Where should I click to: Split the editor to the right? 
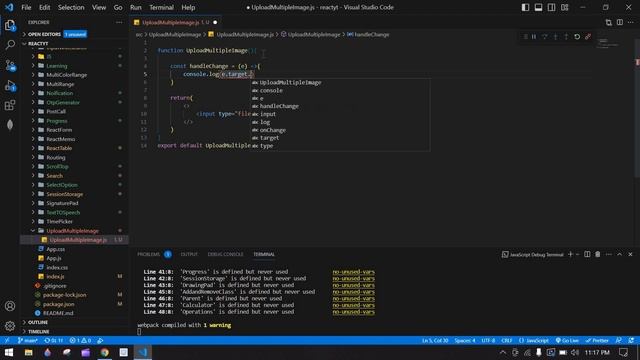tap(620, 22)
